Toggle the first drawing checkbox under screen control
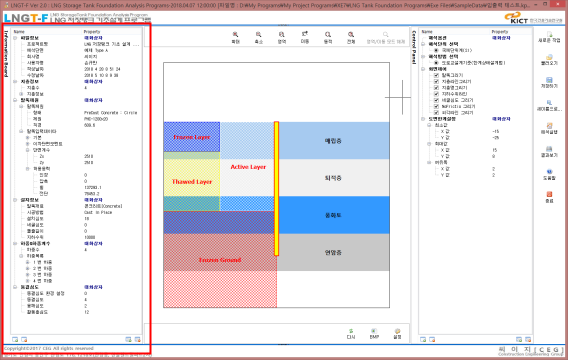Image resolution: width=568 pixels, height=364 pixels. (x=436, y=75)
